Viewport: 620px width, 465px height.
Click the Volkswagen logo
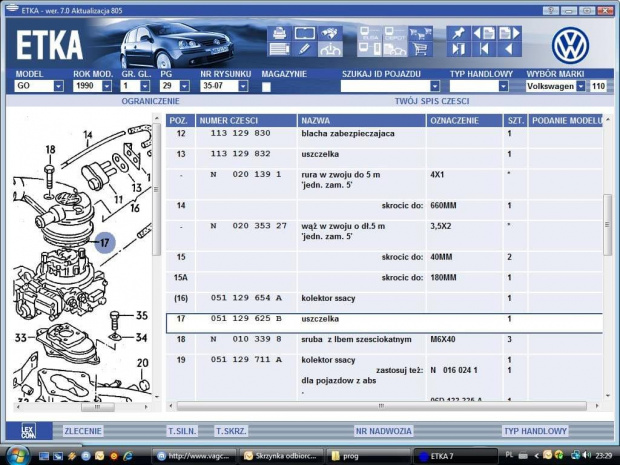[x=571, y=45]
